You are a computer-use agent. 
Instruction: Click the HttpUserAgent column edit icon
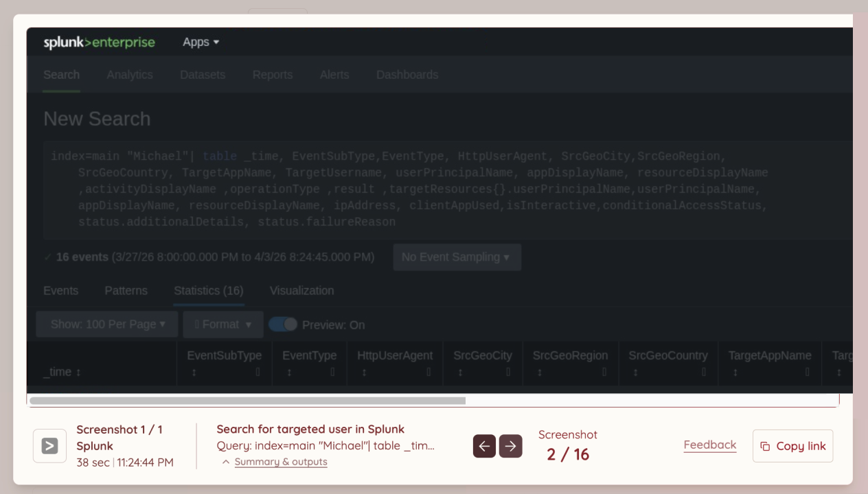tap(429, 373)
